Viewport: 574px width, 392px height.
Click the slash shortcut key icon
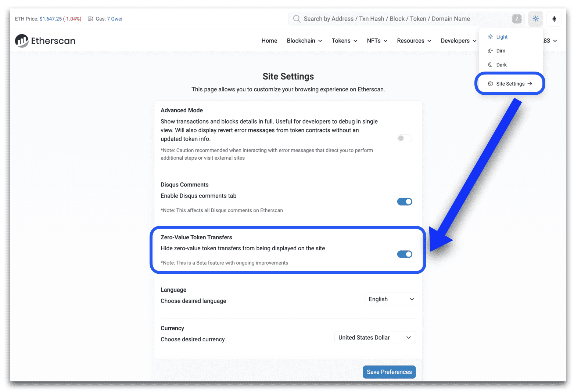(517, 19)
